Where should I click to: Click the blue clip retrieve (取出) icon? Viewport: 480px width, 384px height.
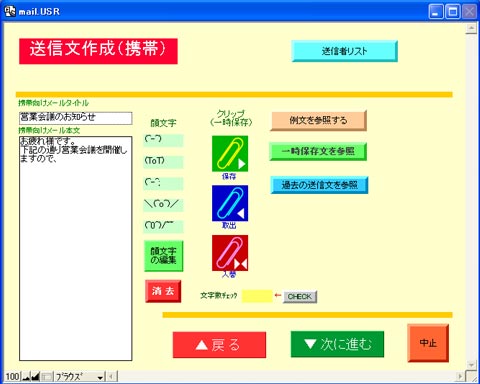pos(230,203)
